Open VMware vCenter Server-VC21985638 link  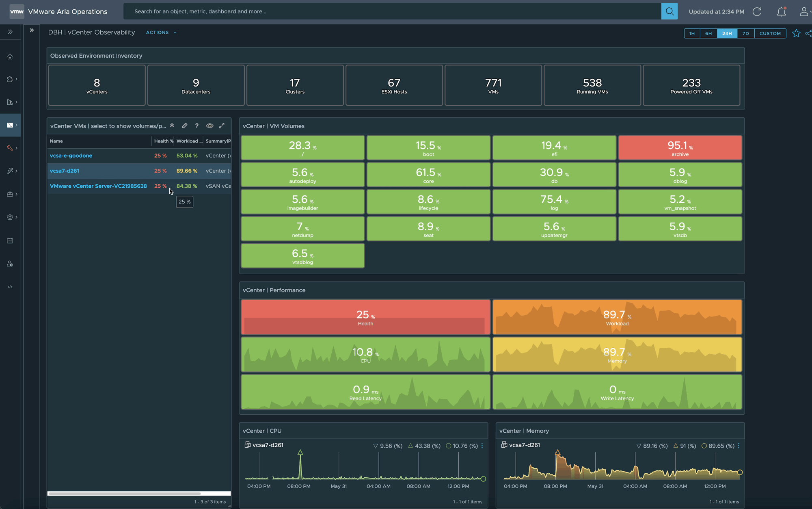pos(98,186)
